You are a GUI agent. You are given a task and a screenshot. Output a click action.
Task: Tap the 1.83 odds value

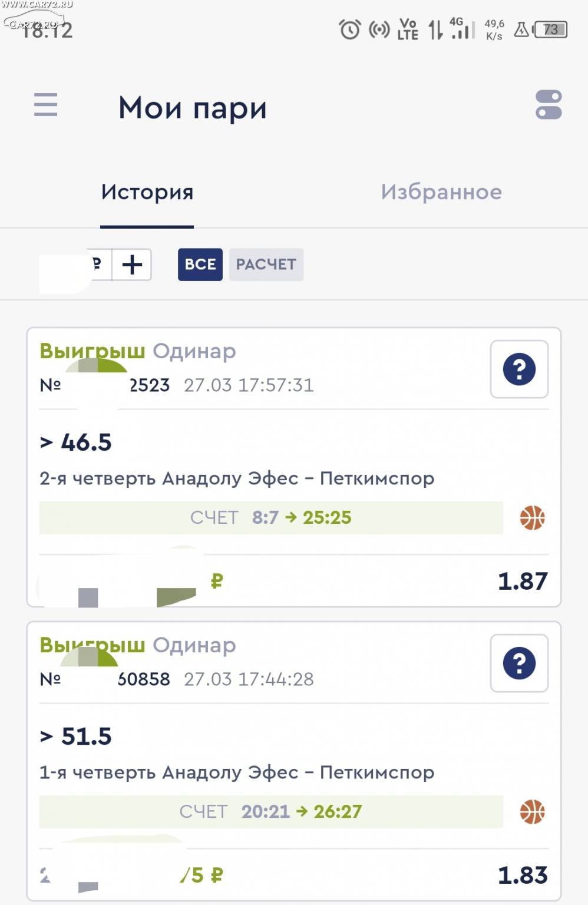click(x=523, y=876)
